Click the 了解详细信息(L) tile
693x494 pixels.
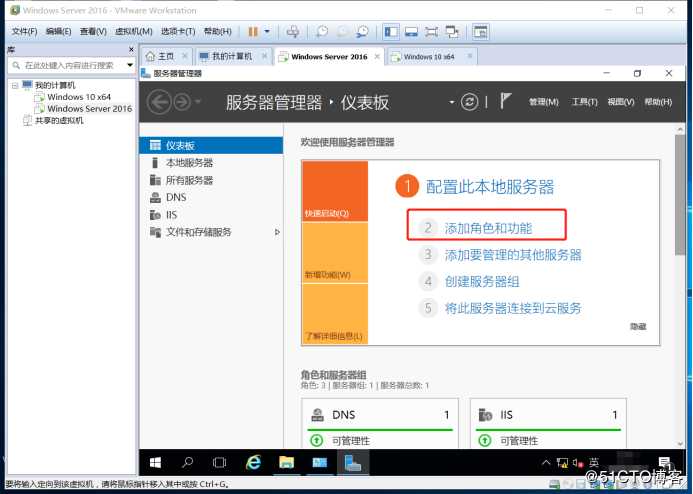335,314
